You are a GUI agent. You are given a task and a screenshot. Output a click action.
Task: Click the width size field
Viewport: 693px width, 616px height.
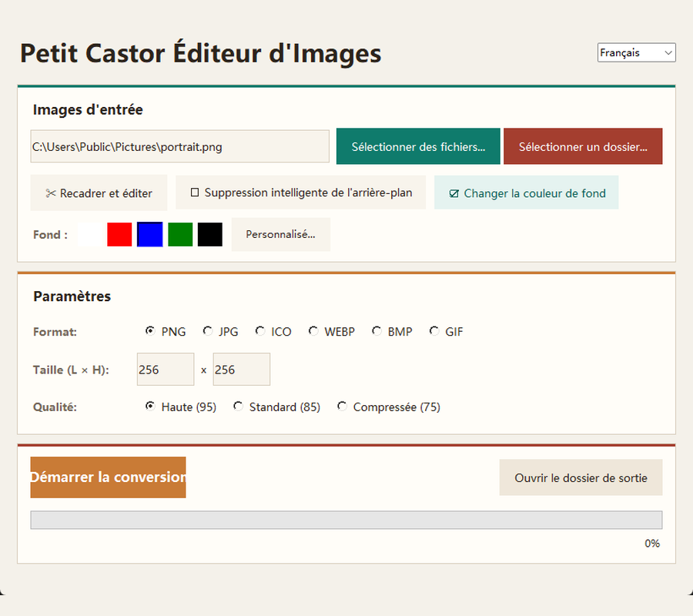166,370
